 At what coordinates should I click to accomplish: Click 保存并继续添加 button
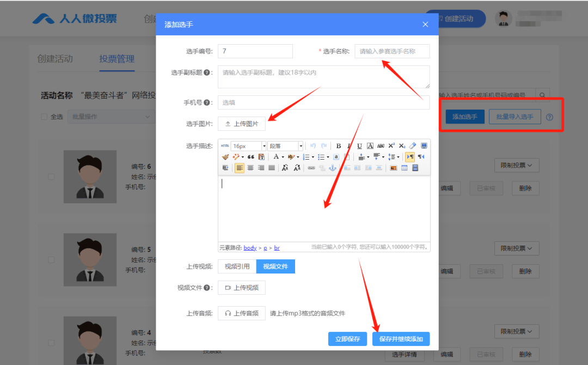(401, 339)
